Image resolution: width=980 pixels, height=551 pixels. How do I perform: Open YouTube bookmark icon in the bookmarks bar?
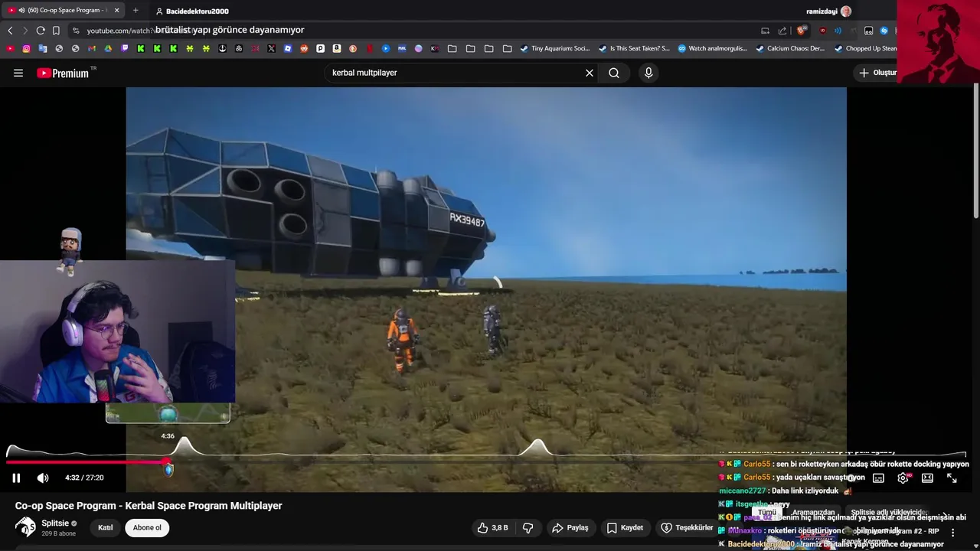point(10,48)
